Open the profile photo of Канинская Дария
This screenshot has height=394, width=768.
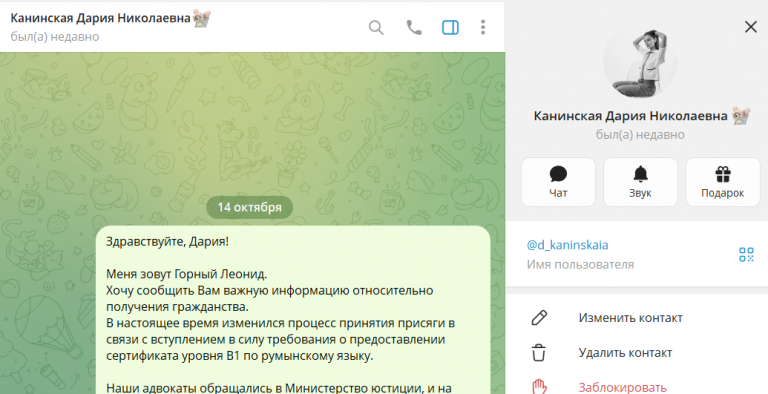pos(640,62)
